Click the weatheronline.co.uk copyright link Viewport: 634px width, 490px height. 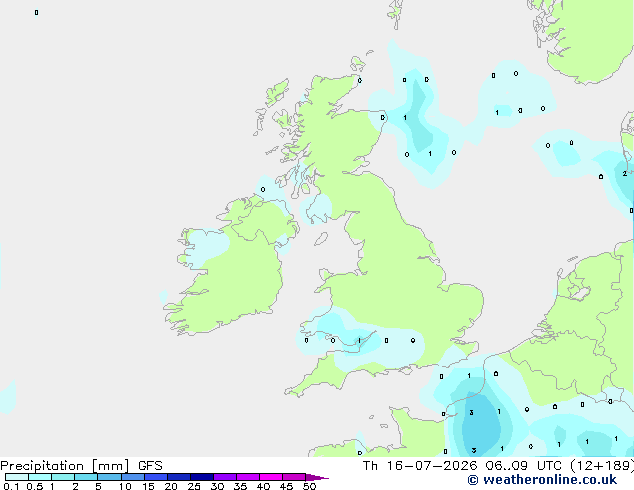point(542,480)
